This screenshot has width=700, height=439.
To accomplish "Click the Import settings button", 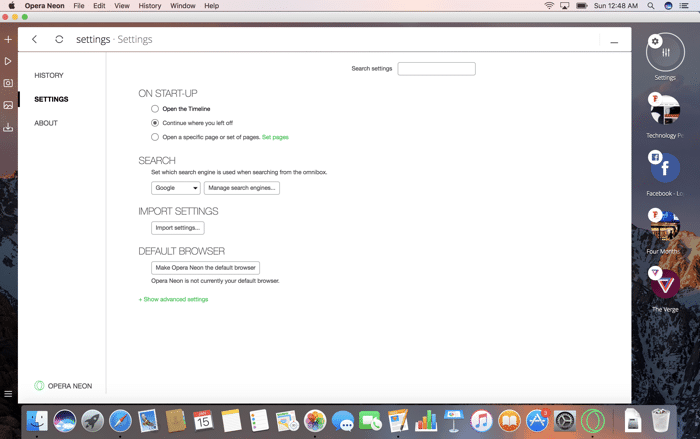I will pos(178,228).
